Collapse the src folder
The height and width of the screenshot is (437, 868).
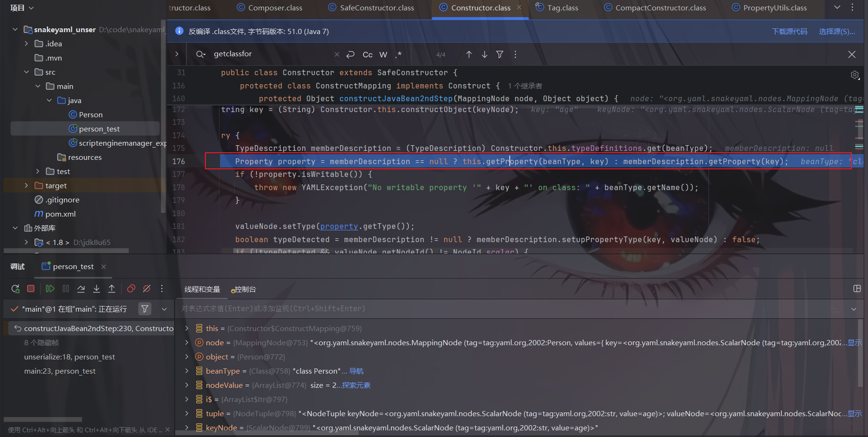pos(27,72)
